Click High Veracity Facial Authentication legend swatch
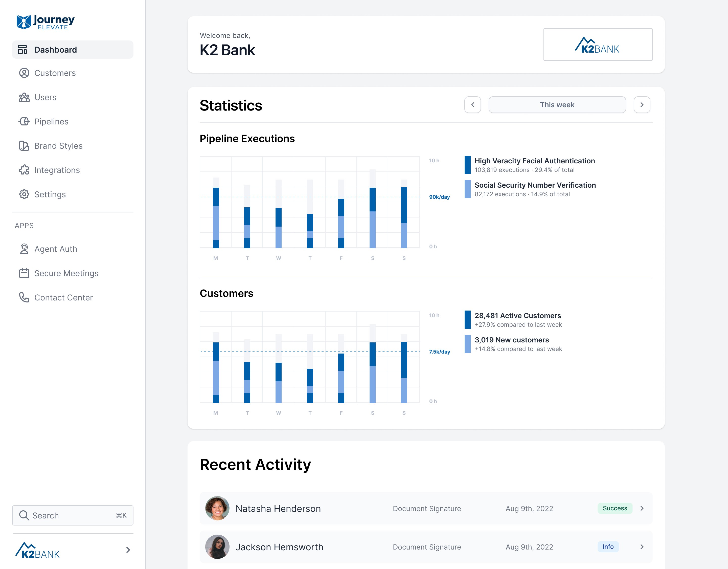 pyautogui.click(x=467, y=165)
